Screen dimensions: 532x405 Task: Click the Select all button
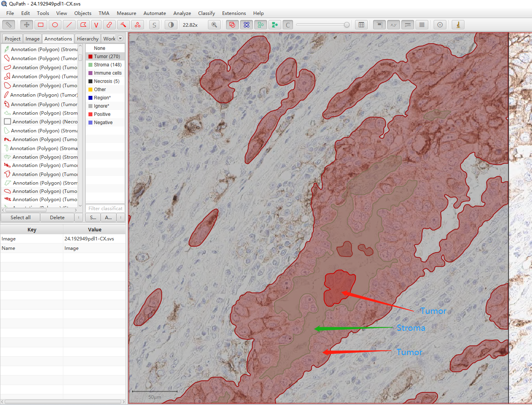(20, 217)
